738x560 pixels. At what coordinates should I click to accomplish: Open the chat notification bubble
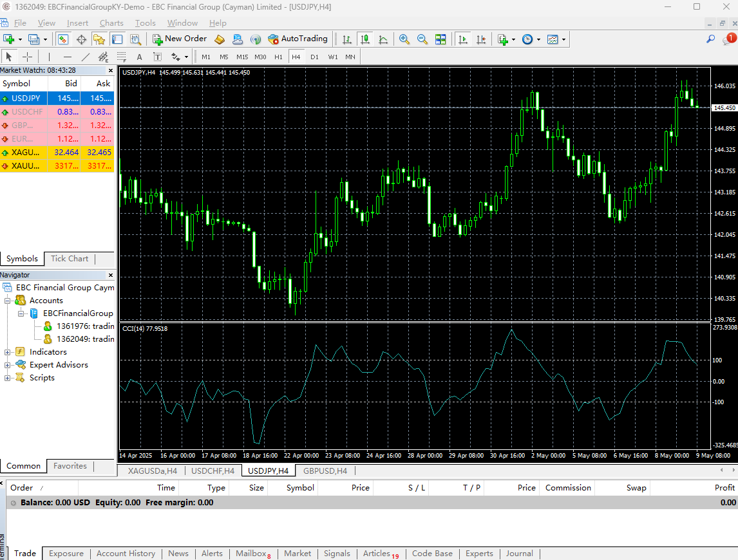click(729, 39)
